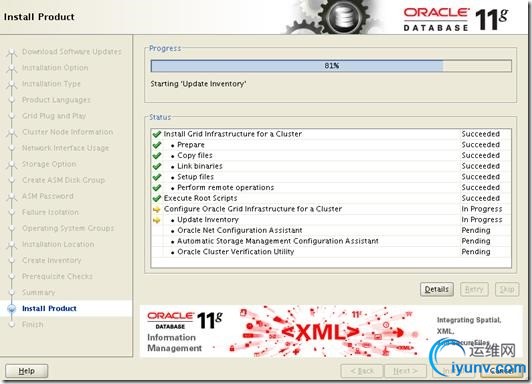The height and width of the screenshot is (384, 532).
Task: Select Grid Plug and Play step
Action: [54, 116]
